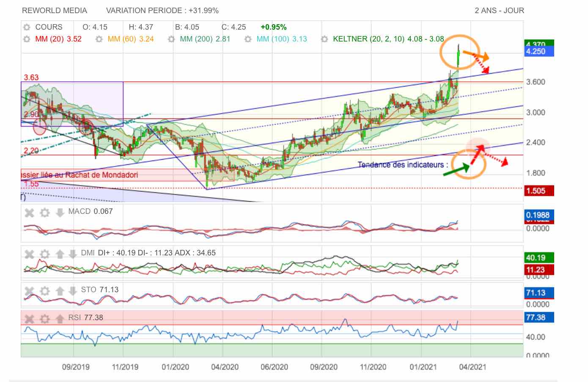Image resolution: width=588 pixels, height=382 pixels.
Task: Click the 04/2021 date label
Action: (473, 367)
